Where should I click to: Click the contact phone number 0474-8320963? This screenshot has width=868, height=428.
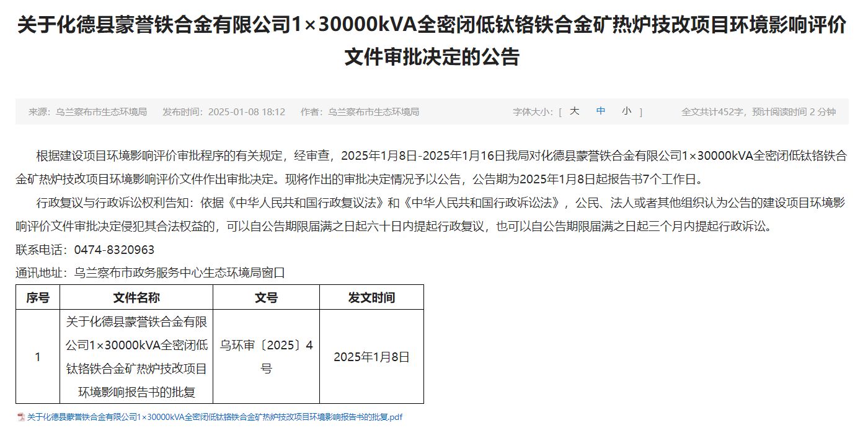coord(114,250)
